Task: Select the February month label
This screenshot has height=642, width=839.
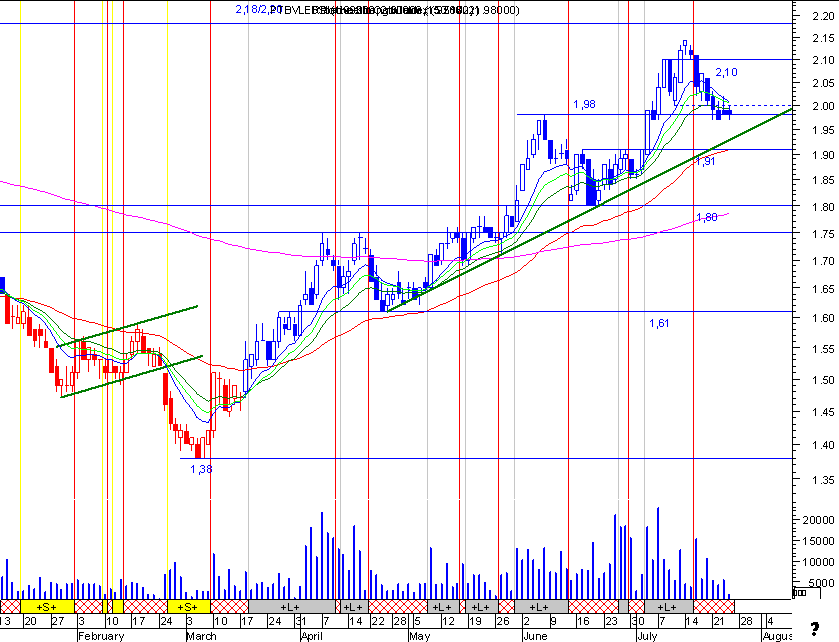Action: click(x=101, y=636)
